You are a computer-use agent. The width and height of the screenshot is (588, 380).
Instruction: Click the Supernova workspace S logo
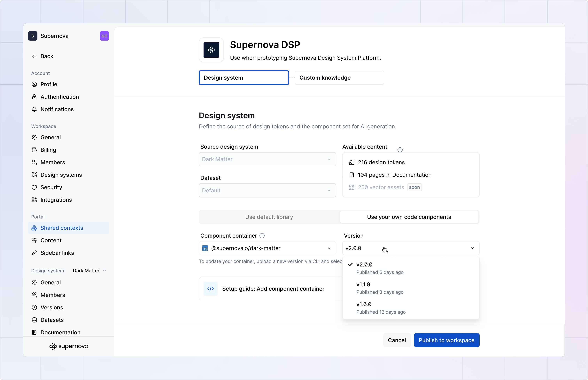coord(33,36)
